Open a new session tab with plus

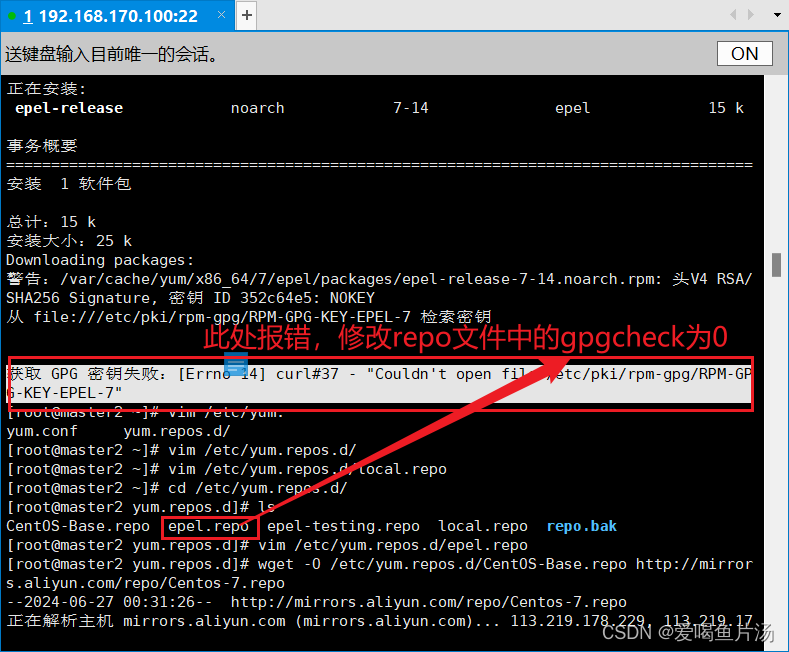(x=247, y=16)
